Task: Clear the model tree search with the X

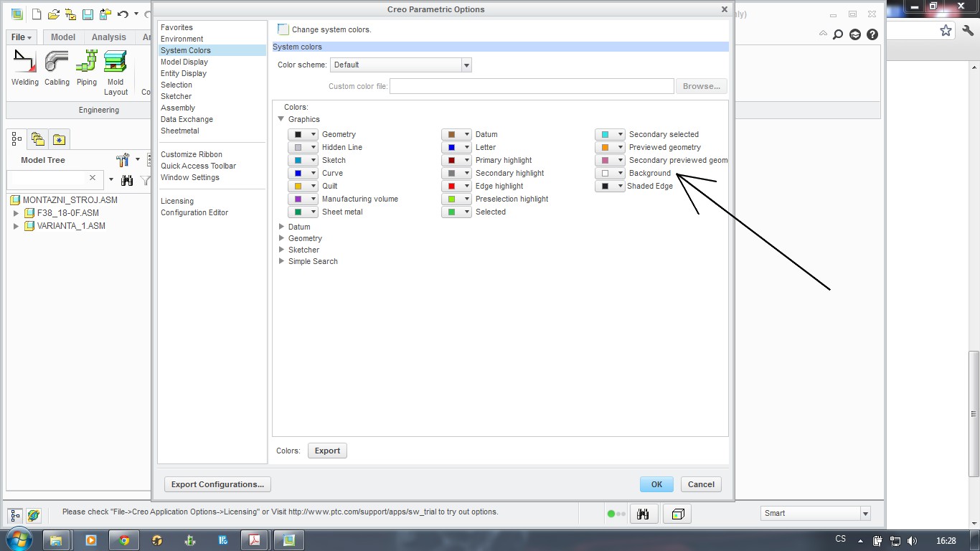Action: click(93, 177)
